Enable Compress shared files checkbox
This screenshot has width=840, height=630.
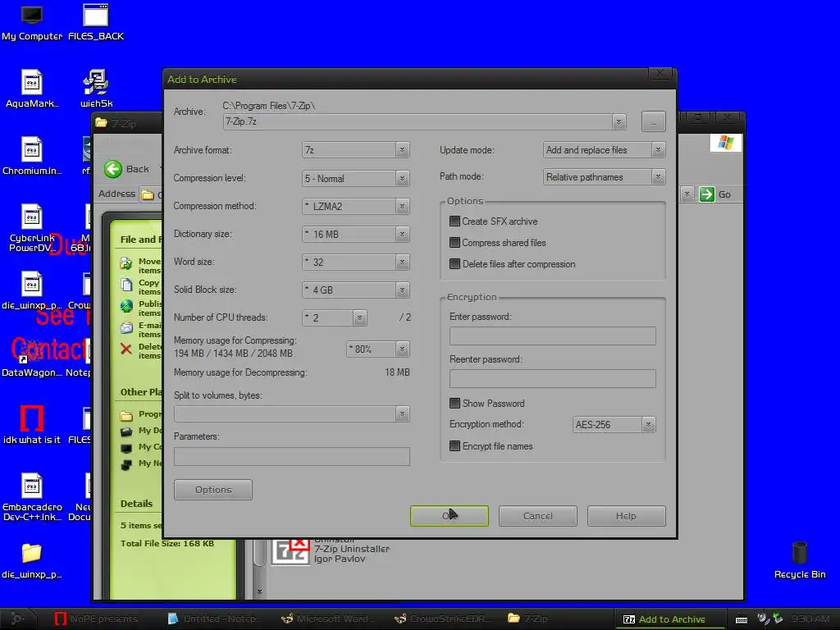click(x=454, y=243)
